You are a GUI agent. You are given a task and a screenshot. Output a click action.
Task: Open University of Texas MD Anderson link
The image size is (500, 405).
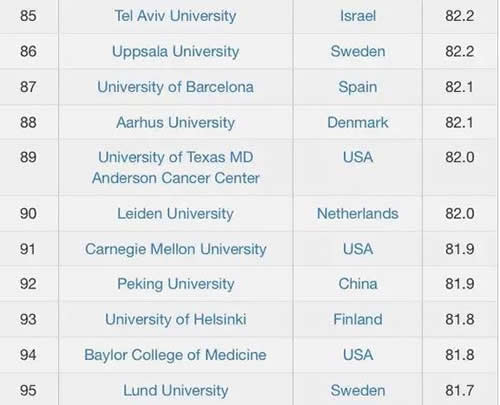coord(176,167)
